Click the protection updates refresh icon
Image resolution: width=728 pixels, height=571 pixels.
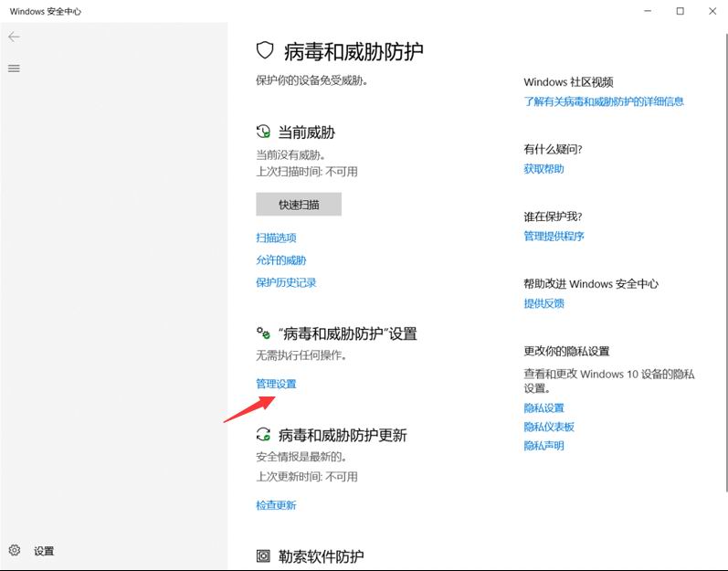click(x=264, y=435)
